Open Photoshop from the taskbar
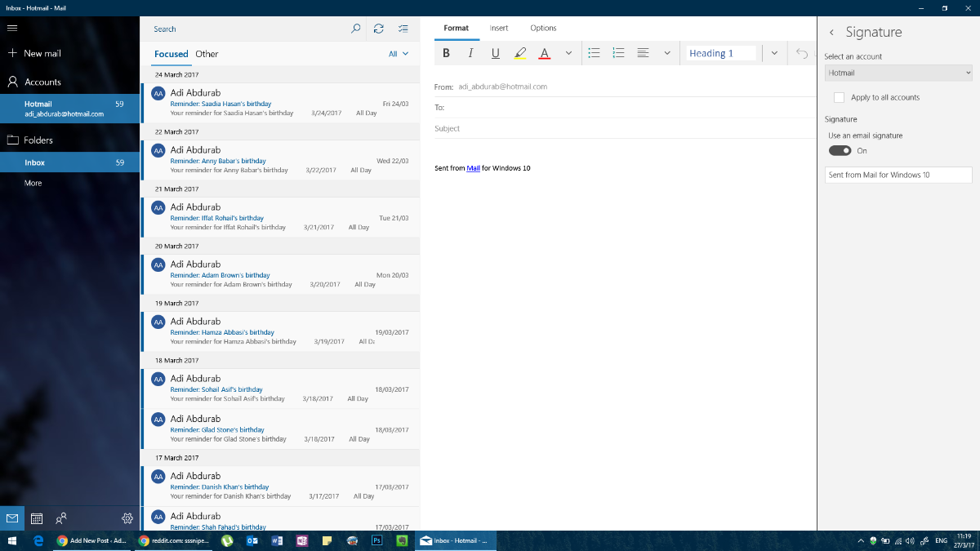This screenshot has height=551, width=980. (x=377, y=540)
